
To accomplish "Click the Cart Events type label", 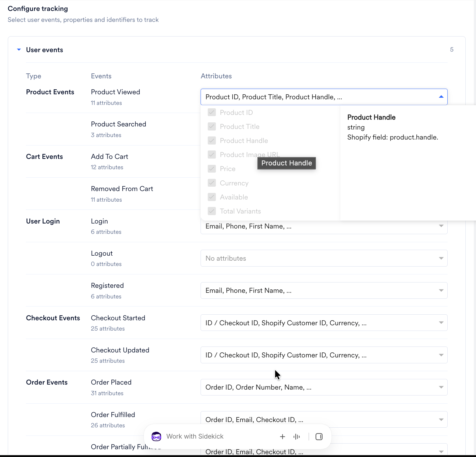I will [x=45, y=157].
